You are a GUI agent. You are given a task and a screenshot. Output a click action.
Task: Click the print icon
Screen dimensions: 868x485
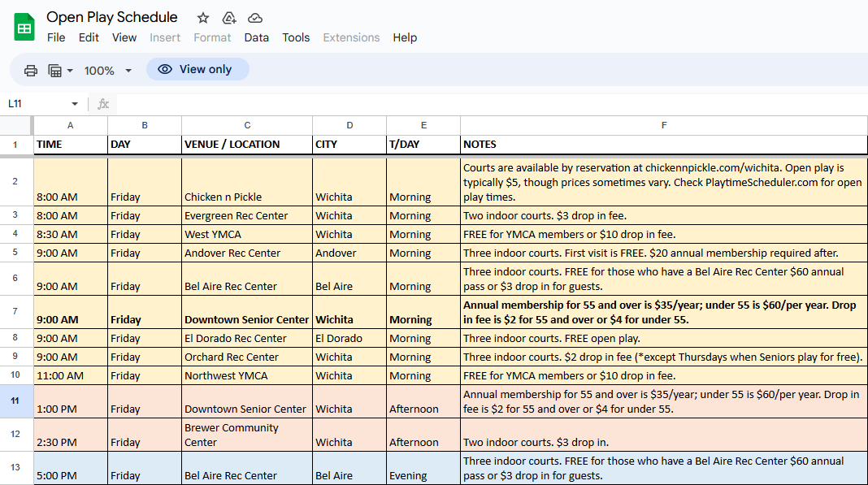click(31, 71)
